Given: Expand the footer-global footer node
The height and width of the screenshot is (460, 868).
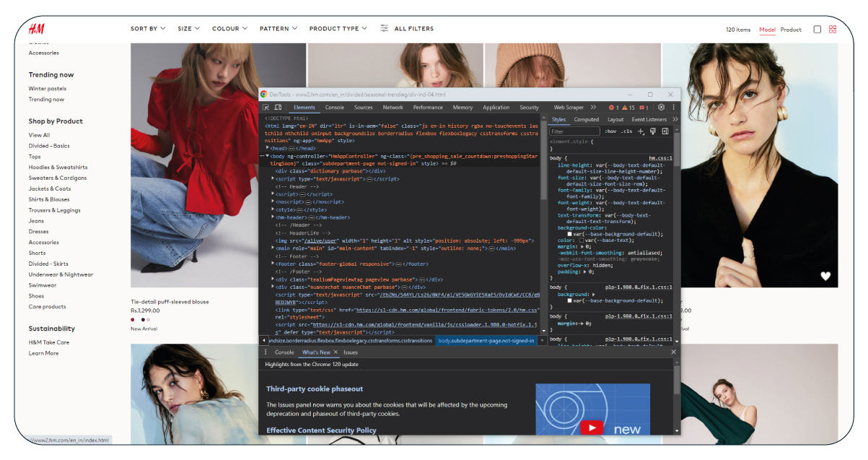Looking at the screenshot, I should pos(273,264).
